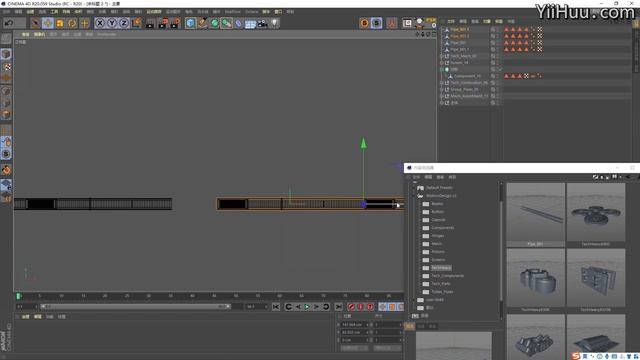Click the Make Editable icon in left sidebar
This screenshot has height=360, width=640.
(x=6, y=39)
